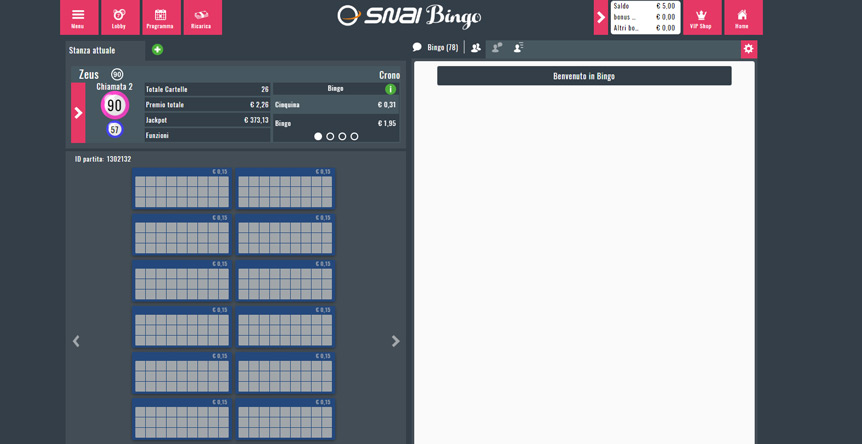This screenshot has width=862, height=444.
Task: Switch to the Bingo (78) chat tab
Action: click(436, 48)
